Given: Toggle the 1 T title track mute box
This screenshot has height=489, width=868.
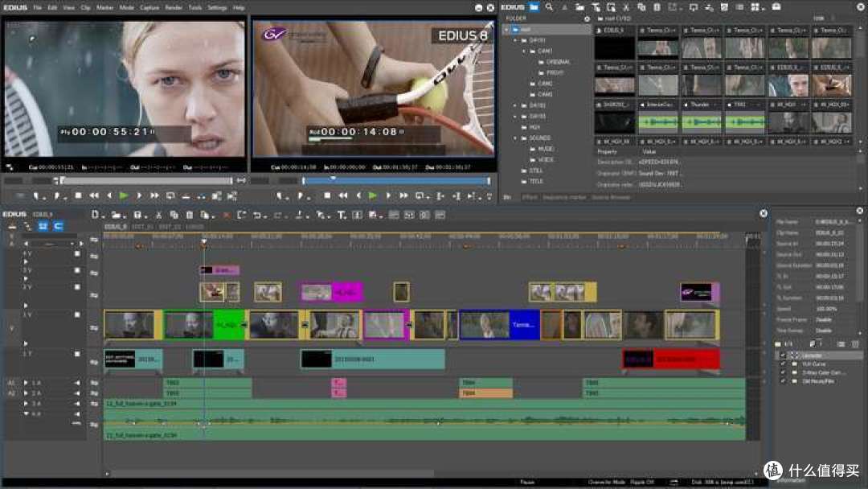Looking at the screenshot, I should [x=77, y=353].
